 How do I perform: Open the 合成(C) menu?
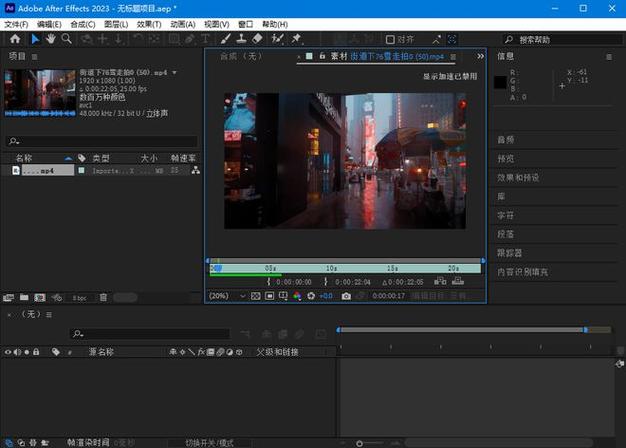coord(83,24)
